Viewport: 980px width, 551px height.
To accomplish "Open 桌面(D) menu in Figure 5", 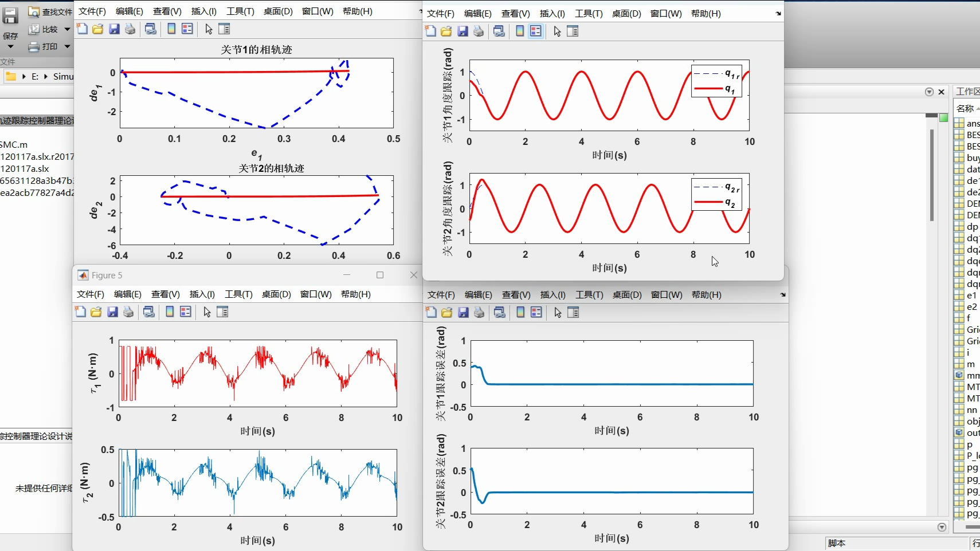I will 276,294.
